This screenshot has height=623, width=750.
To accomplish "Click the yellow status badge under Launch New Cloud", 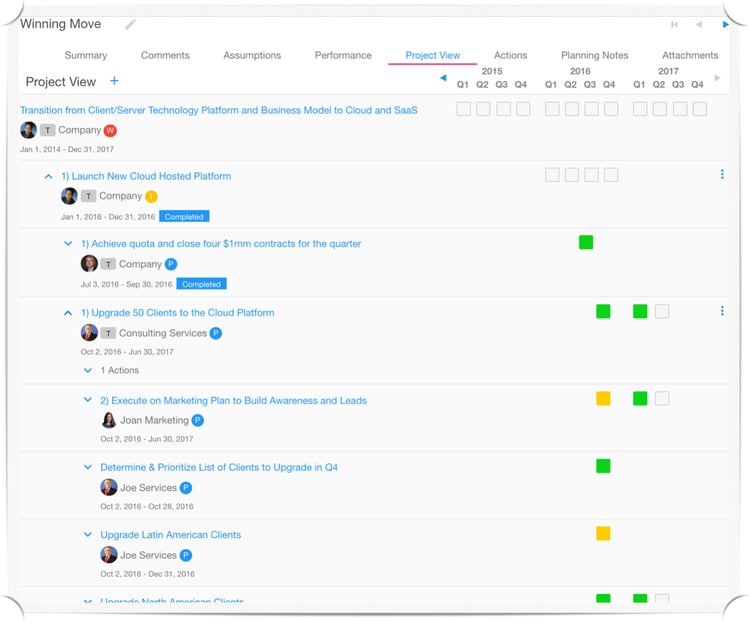I will coord(151,196).
